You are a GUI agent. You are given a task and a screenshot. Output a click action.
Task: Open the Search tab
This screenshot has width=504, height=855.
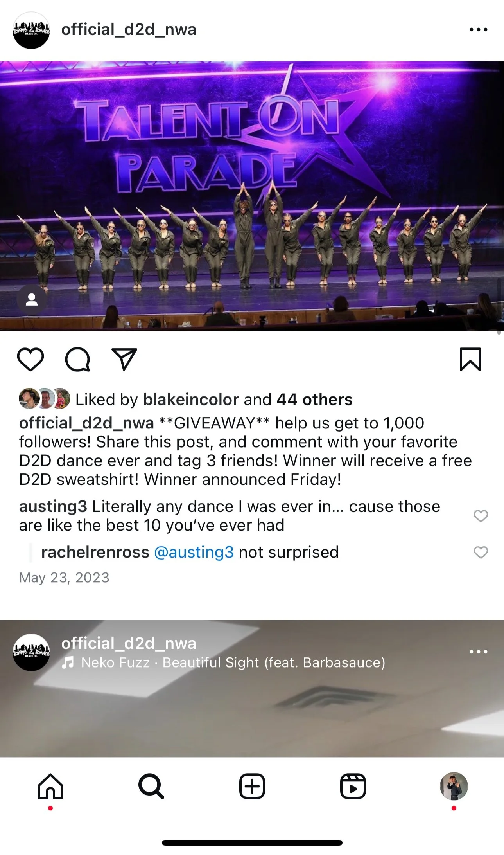coord(151,786)
